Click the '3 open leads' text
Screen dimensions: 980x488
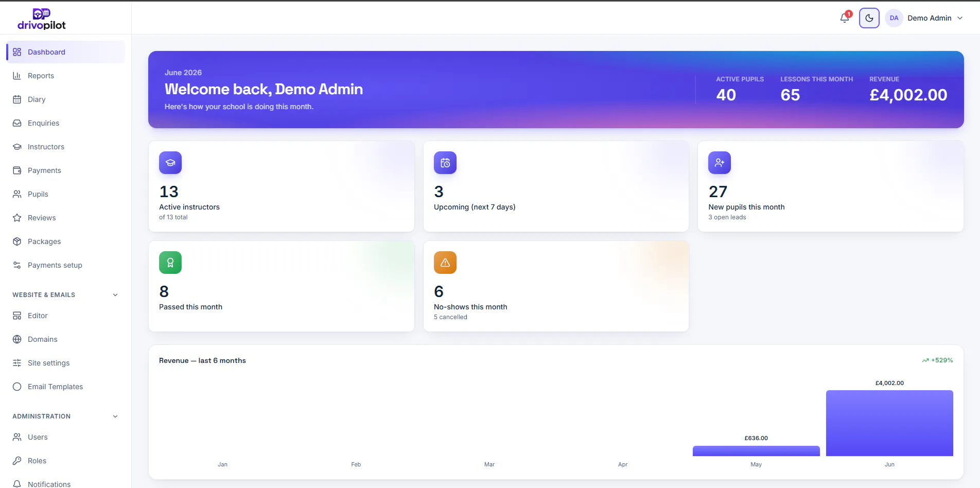tap(727, 217)
